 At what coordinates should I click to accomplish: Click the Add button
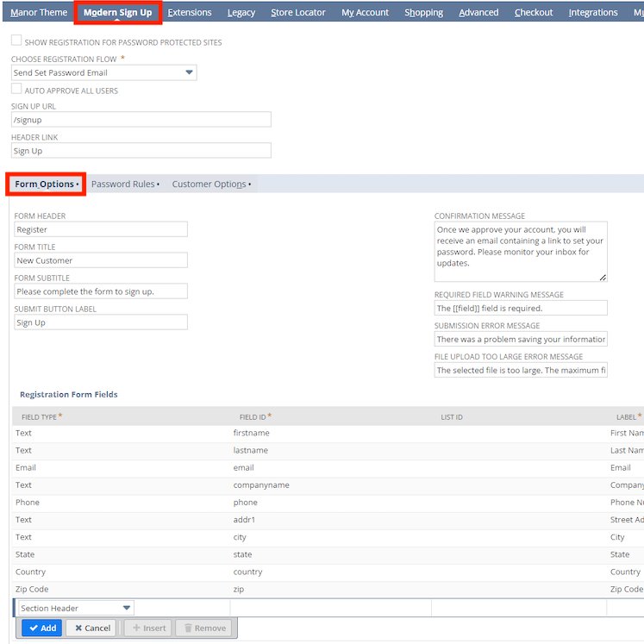coord(42,628)
